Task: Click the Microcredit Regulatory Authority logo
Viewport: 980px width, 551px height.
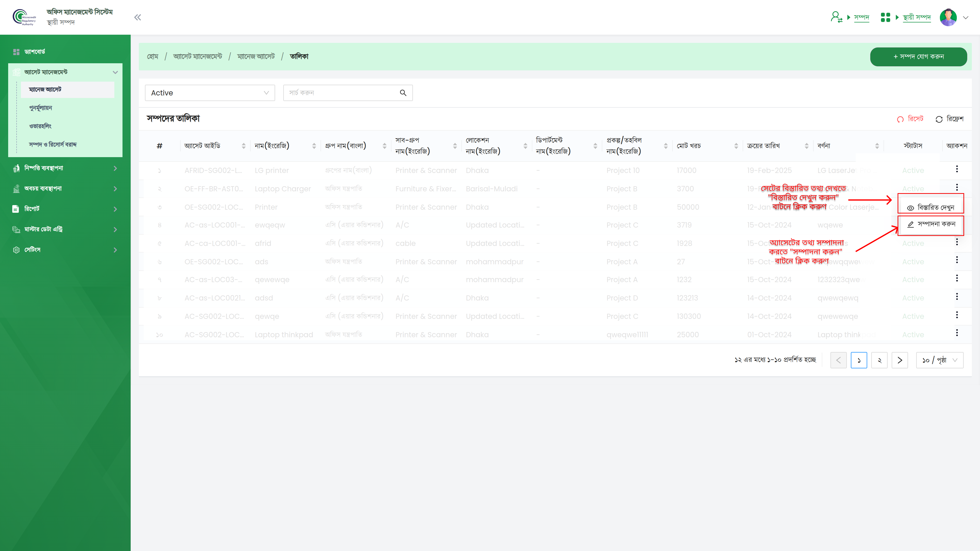Action: click(x=24, y=17)
